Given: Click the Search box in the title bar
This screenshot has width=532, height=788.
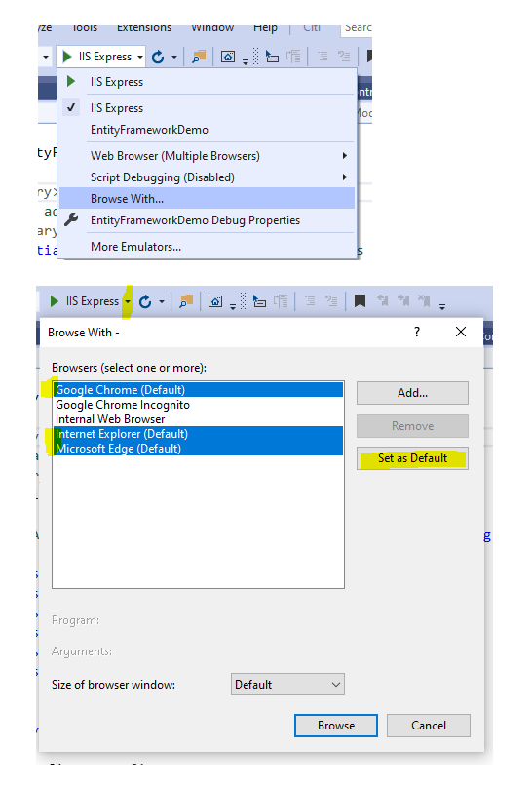Looking at the screenshot, I should pyautogui.click(x=357, y=28).
